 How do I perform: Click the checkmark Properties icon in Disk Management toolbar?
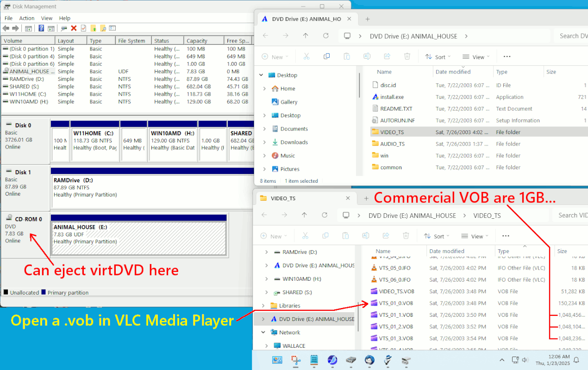tap(83, 29)
